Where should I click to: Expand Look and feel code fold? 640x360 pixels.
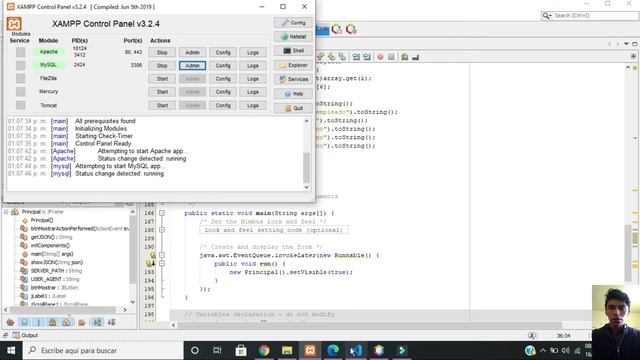(162, 230)
